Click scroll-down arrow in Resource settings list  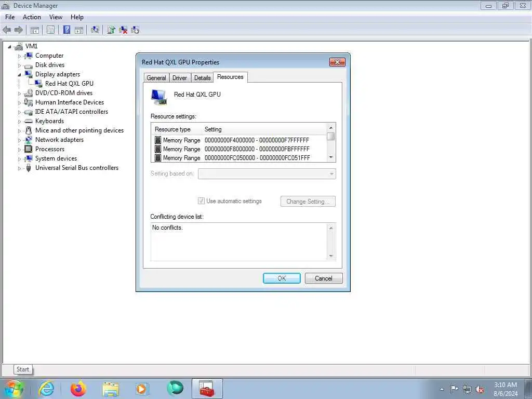pos(331,157)
